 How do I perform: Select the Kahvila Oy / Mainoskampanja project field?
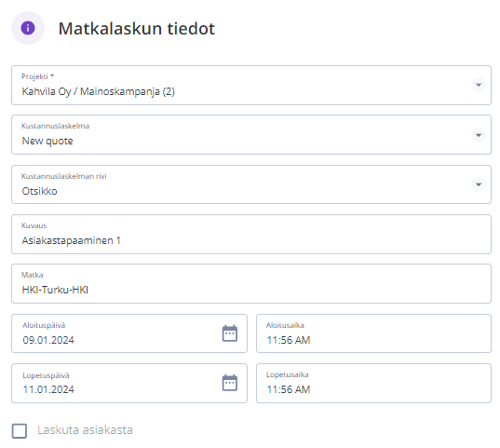pyautogui.click(x=251, y=85)
